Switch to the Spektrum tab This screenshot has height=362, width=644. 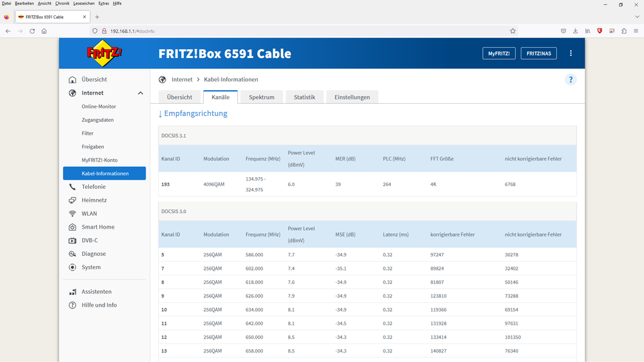point(262,97)
